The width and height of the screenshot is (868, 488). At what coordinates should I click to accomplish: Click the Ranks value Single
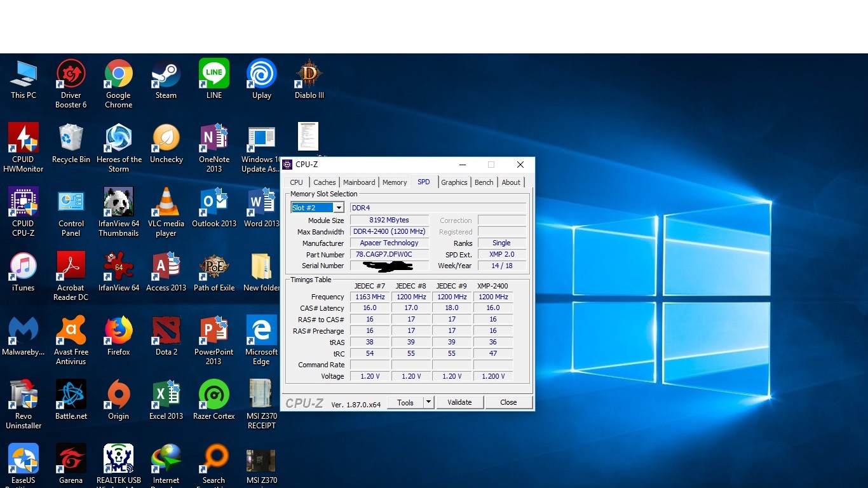[x=502, y=243]
